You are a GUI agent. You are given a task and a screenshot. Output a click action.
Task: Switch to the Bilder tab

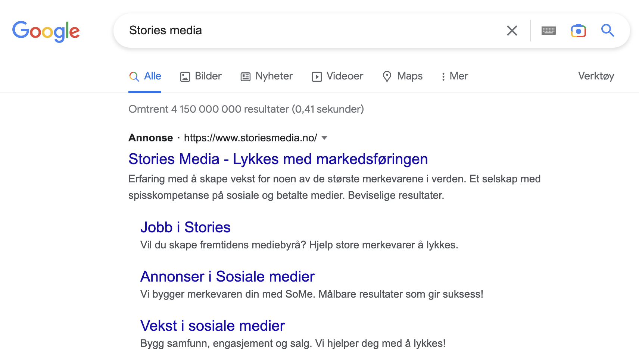coord(201,76)
